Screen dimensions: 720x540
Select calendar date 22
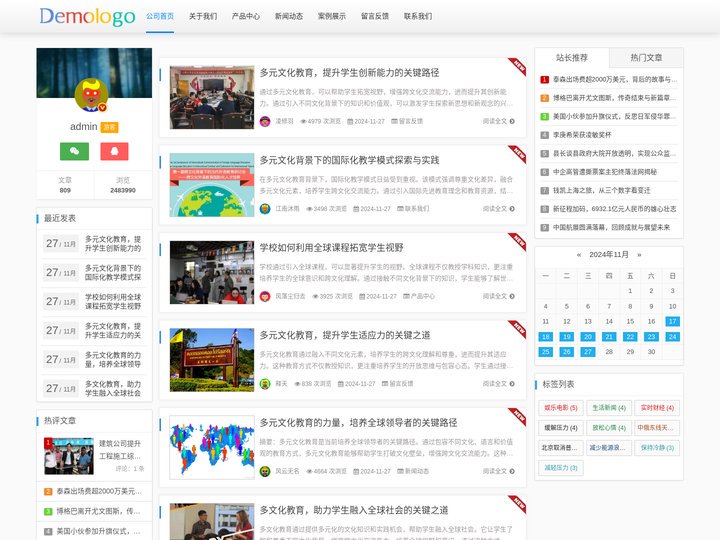click(x=630, y=337)
